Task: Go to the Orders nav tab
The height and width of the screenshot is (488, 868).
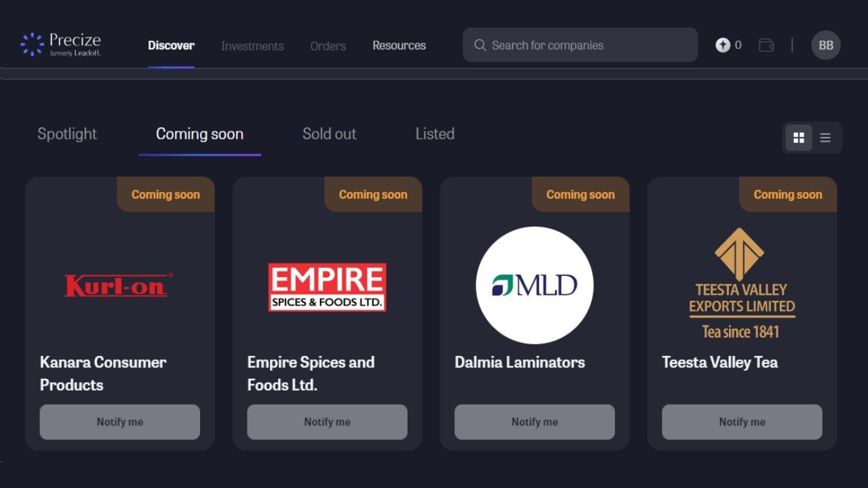Action: [x=328, y=46]
